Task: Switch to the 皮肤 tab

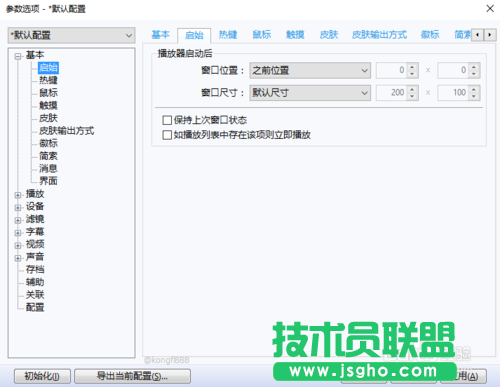Action: [329, 35]
